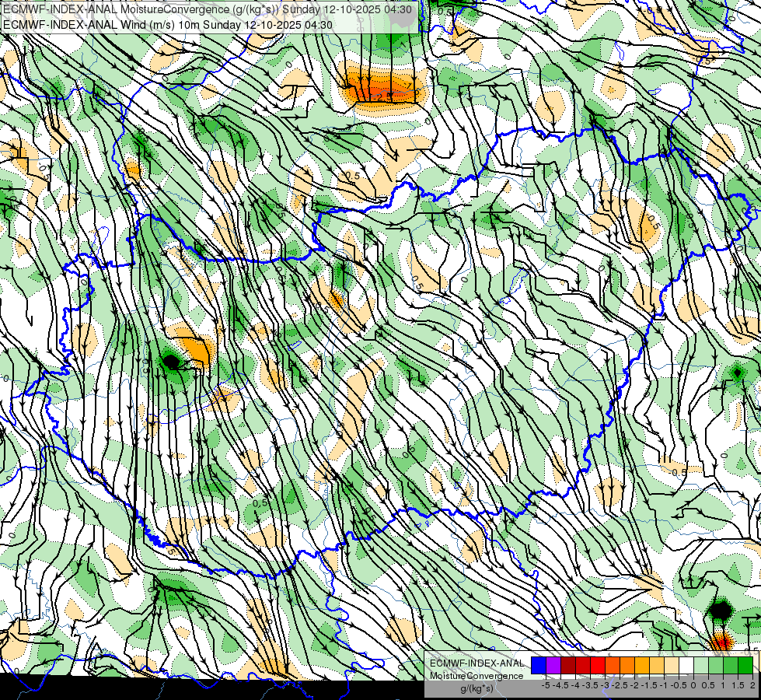Pick the legend swatch between -4 and -3.5
Screen dimensions: 761x700
click(583, 666)
